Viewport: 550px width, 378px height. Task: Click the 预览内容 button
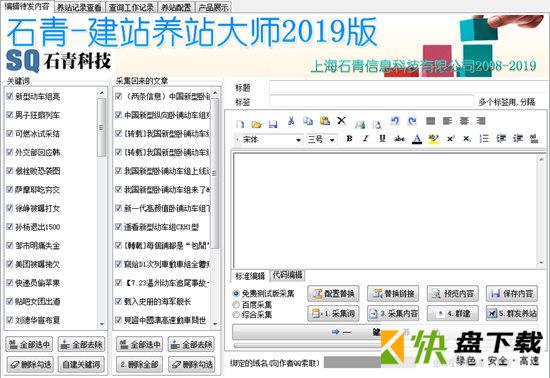click(452, 294)
